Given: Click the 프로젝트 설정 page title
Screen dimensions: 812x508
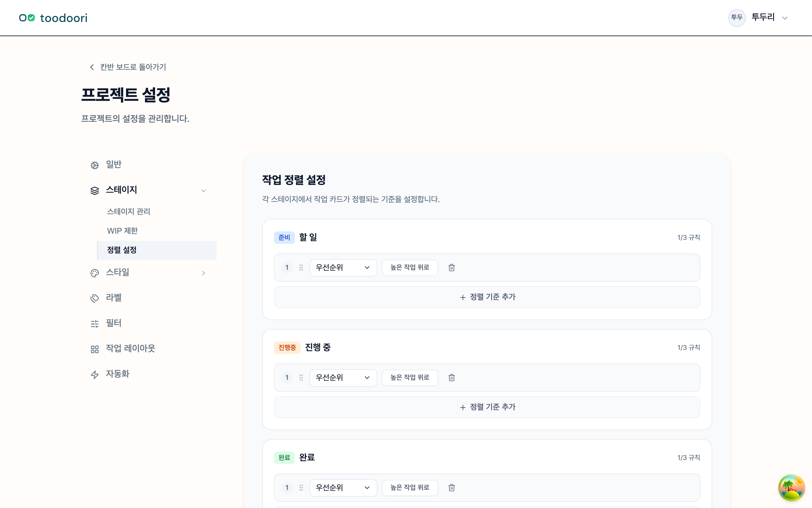Looking at the screenshot, I should click(x=126, y=95).
